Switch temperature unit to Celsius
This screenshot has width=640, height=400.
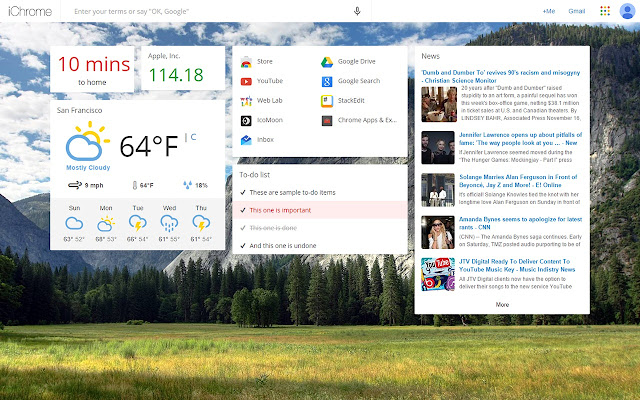click(x=193, y=137)
